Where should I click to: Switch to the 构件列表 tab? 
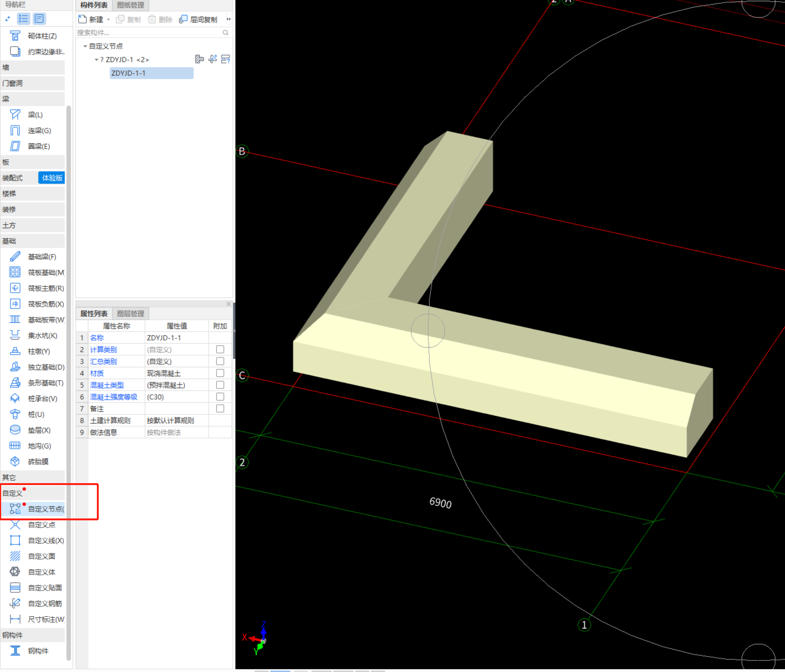click(94, 5)
